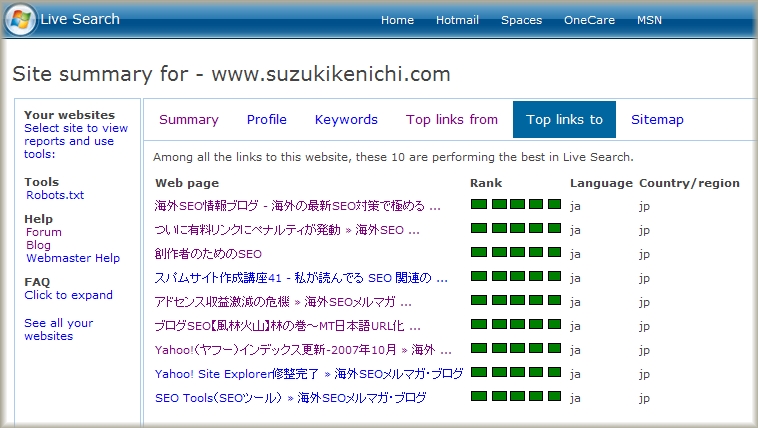Open the 海外SEO情報ブログ page link
The width and height of the screenshot is (758, 428).
[298, 206]
